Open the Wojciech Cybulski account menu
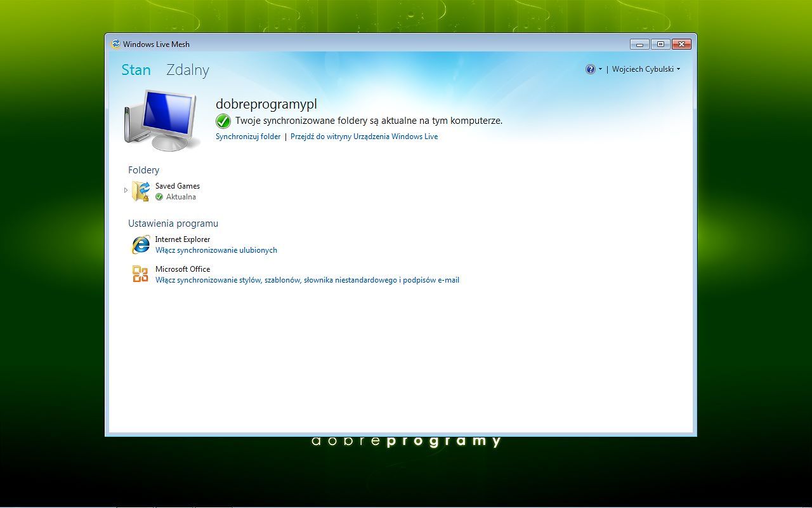 [x=646, y=69]
